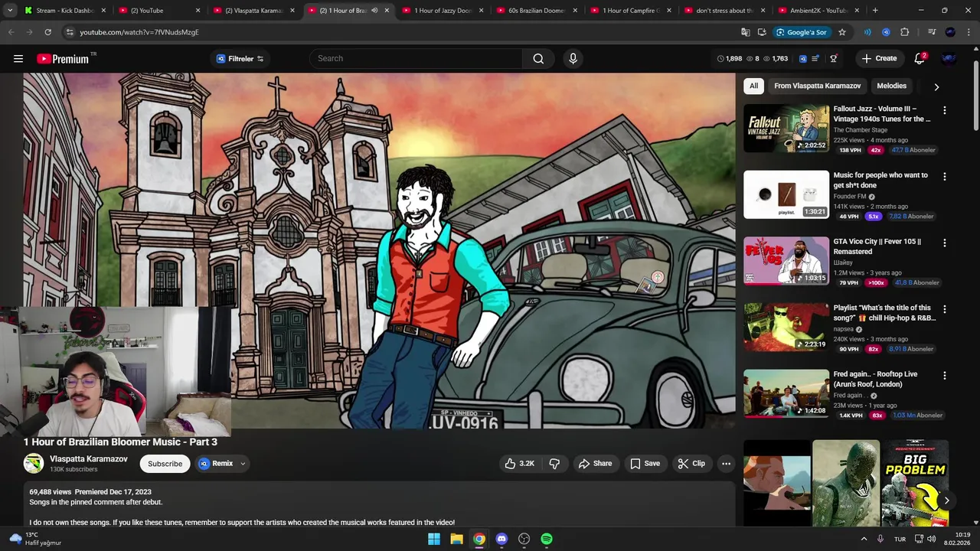The width and height of the screenshot is (980, 551).
Task: Subscribe to Vlaspatta Karamazov
Action: pos(165,463)
